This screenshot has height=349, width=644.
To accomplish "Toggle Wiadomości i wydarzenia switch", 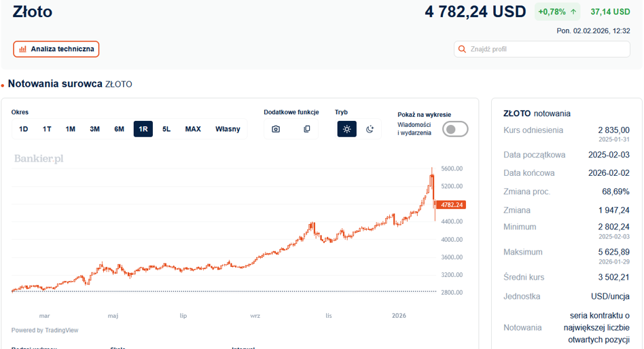I will (455, 129).
